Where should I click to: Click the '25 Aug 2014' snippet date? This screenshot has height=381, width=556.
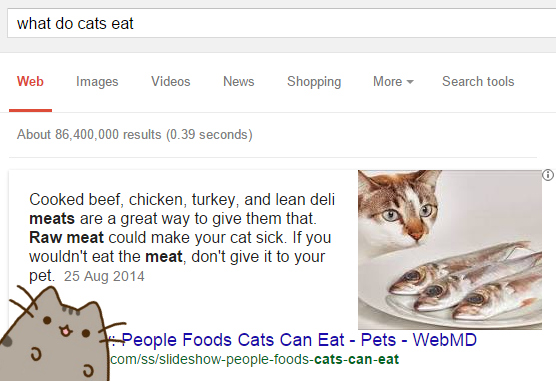(104, 276)
